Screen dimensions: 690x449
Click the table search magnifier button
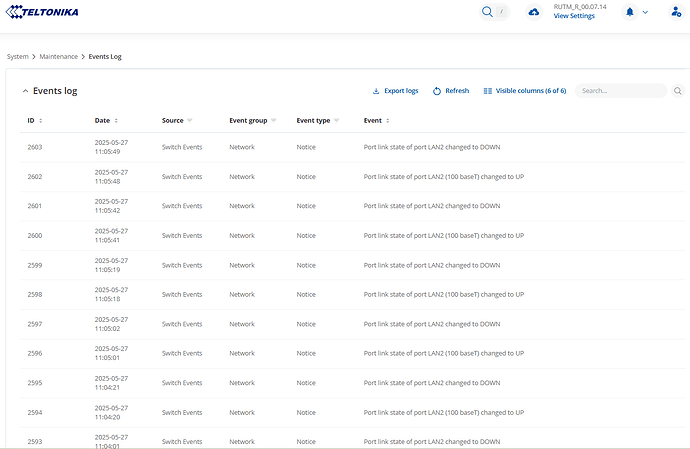(678, 91)
